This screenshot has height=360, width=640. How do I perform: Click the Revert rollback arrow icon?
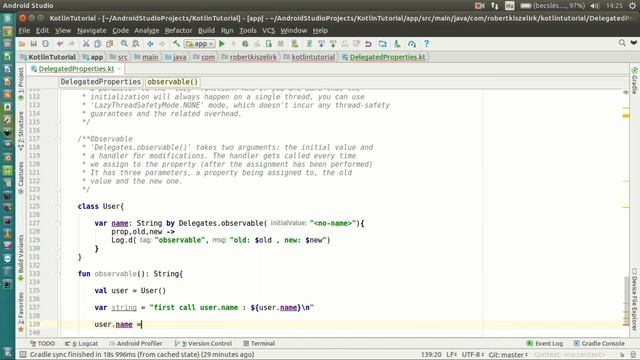pyautogui.click(x=368, y=44)
